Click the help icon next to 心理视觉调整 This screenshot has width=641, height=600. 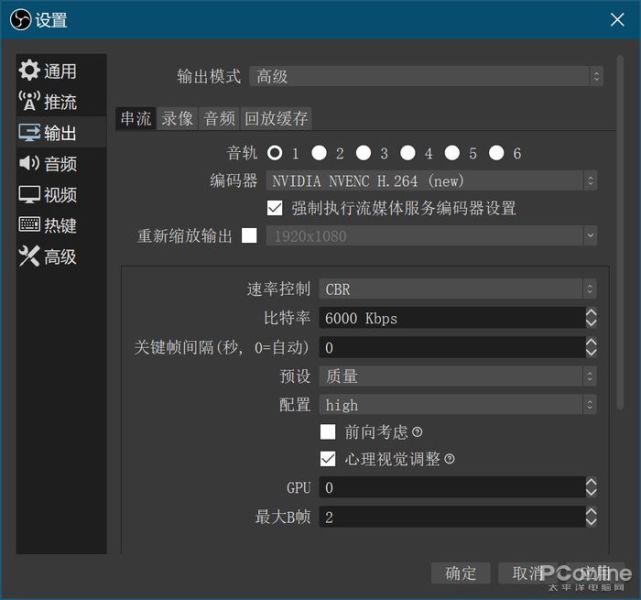pyautogui.click(x=449, y=459)
